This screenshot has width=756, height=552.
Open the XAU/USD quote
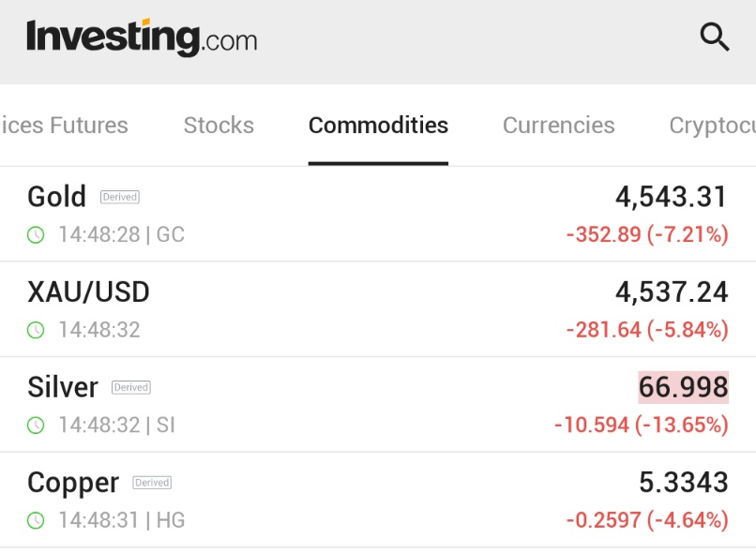[x=378, y=309]
